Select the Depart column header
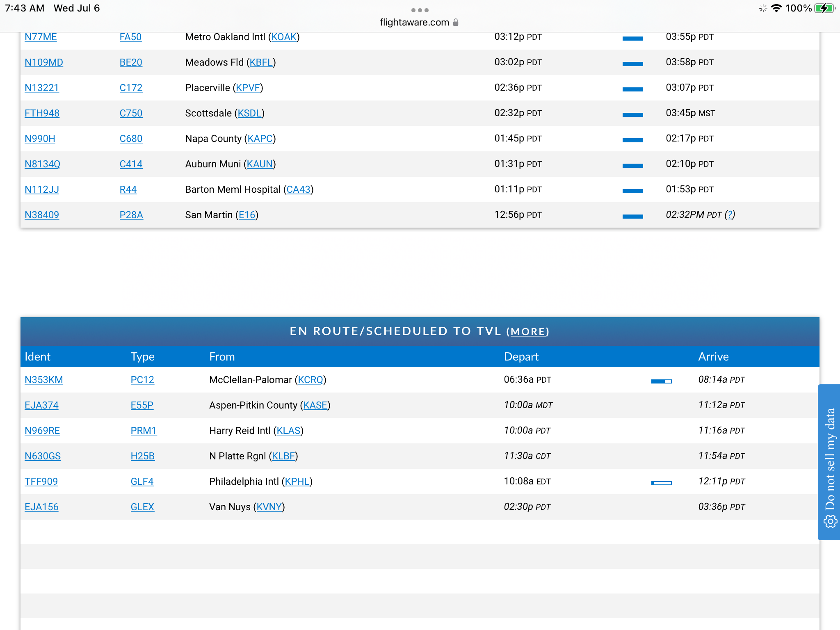 [521, 356]
